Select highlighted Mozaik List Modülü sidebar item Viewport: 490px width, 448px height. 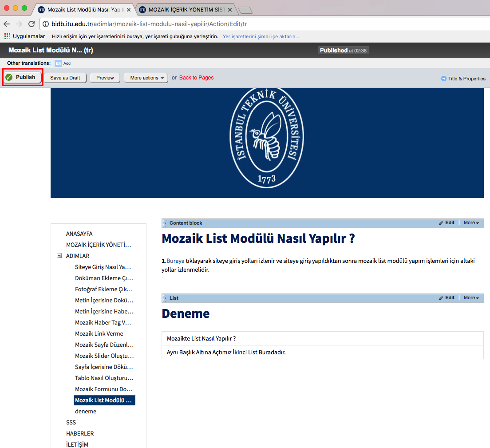[x=104, y=400]
